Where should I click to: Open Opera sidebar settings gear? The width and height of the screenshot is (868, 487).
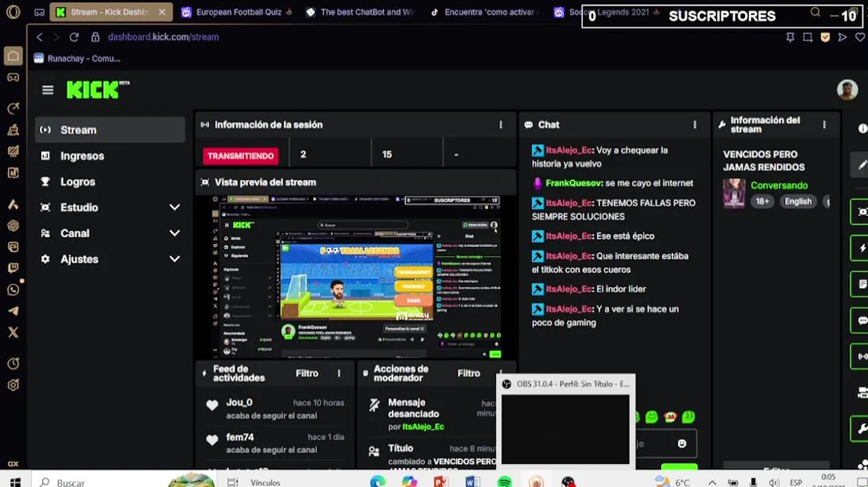point(13,385)
